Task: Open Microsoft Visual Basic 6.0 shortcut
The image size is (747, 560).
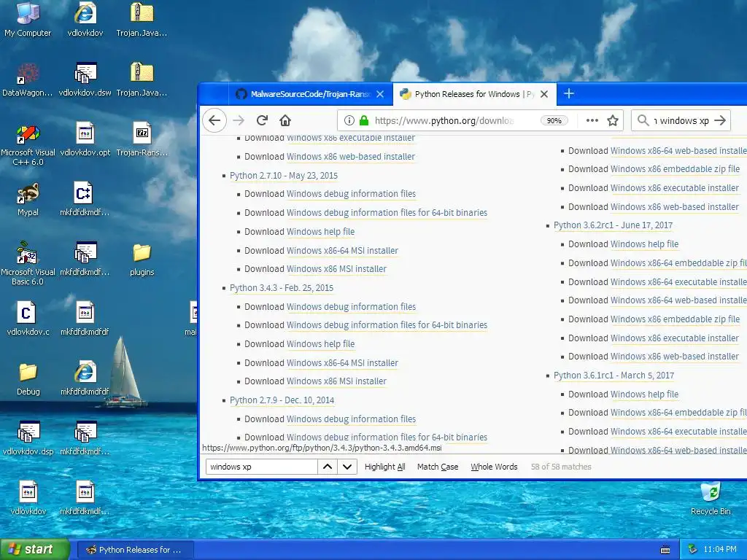Action: pyautogui.click(x=28, y=264)
